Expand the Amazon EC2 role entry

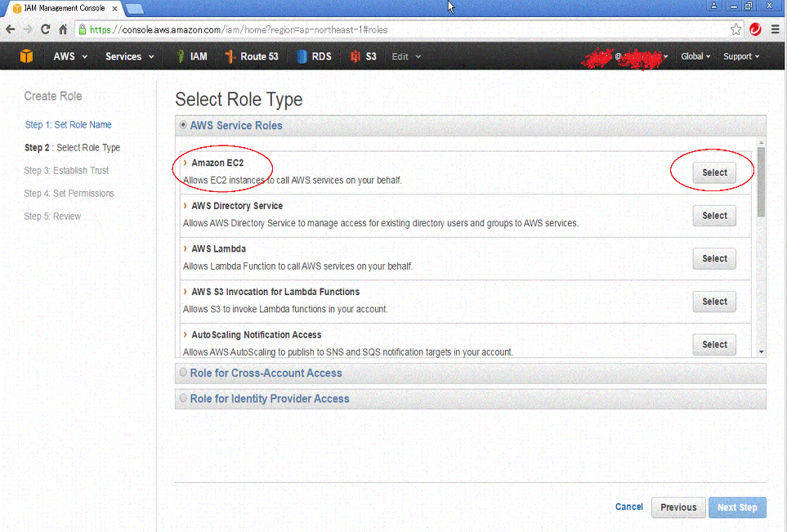point(186,162)
